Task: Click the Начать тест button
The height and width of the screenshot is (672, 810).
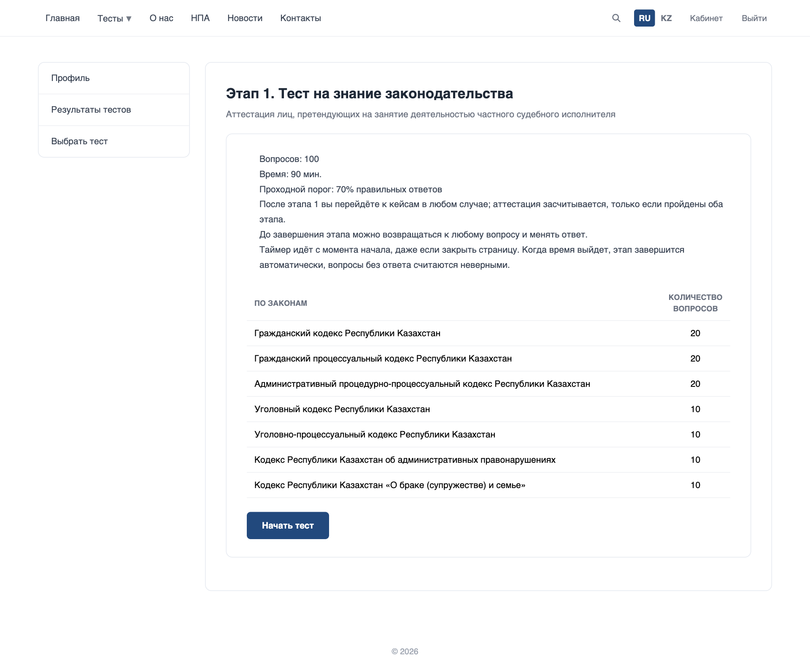Action: coord(288,525)
